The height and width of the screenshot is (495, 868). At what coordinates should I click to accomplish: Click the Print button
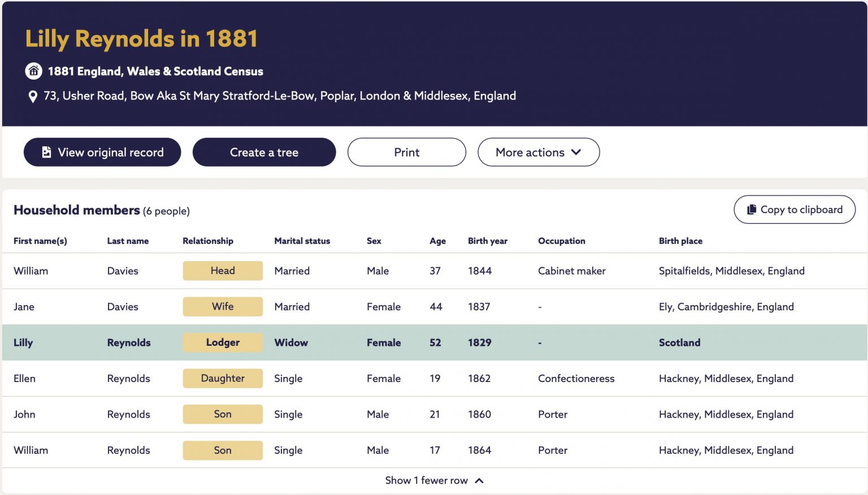point(407,152)
